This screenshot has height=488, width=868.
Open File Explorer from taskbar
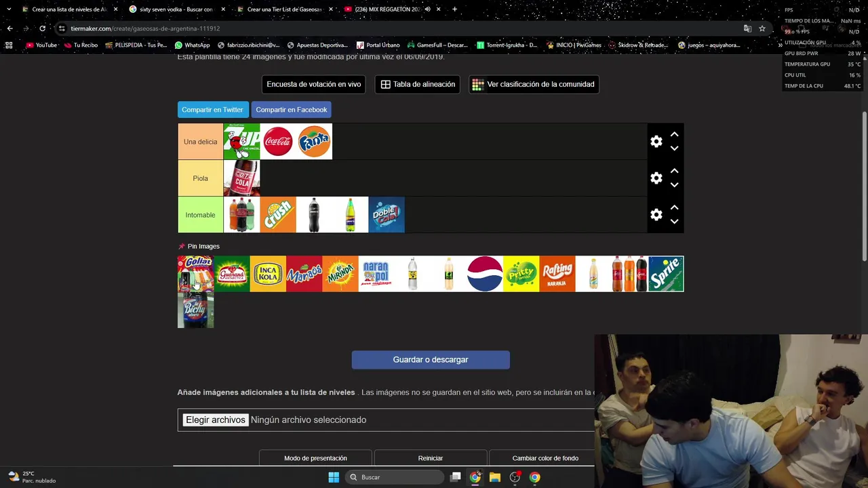coord(495,477)
